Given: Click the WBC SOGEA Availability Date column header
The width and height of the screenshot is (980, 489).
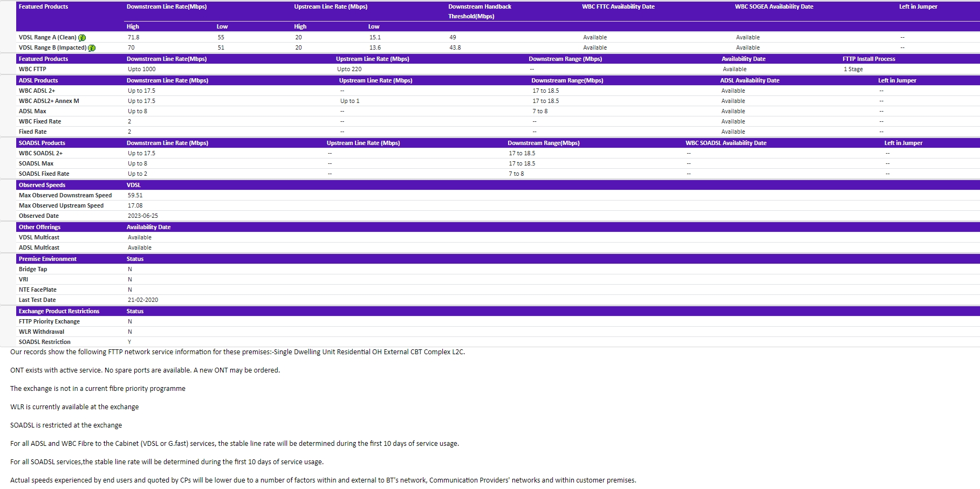Looking at the screenshot, I should click(773, 6).
